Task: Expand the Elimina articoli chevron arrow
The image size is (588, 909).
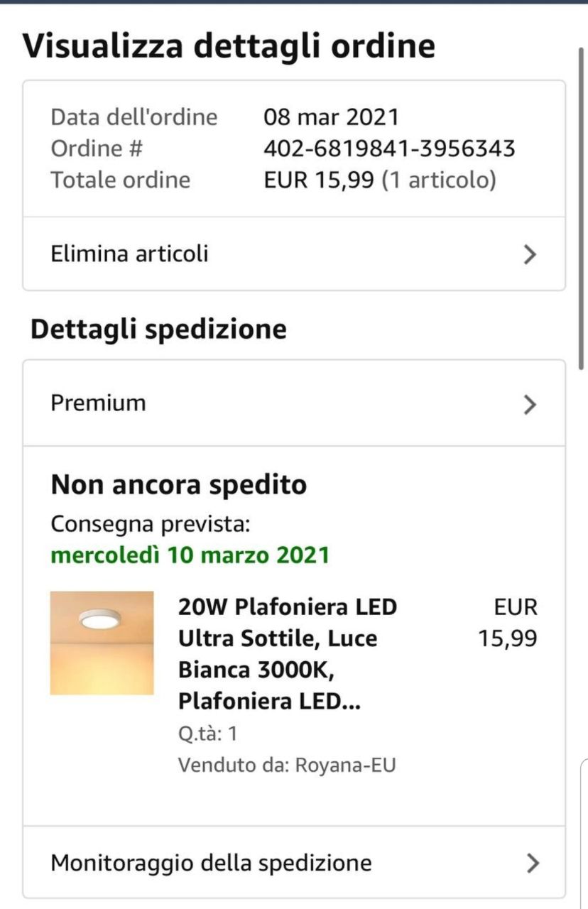Action: [529, 254]
